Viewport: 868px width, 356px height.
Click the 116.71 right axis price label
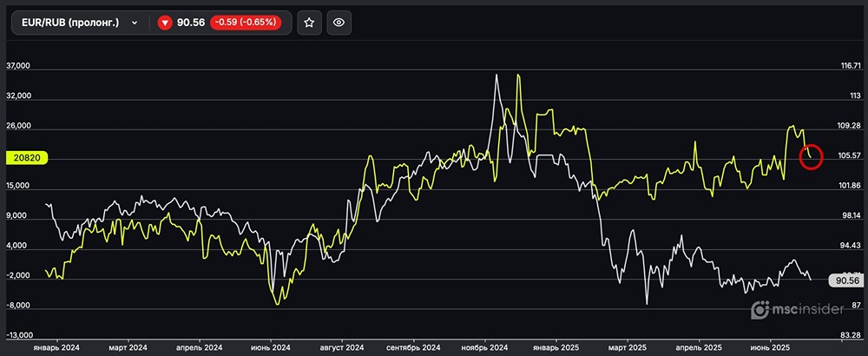pyautogui.click(x=850, y=66)
